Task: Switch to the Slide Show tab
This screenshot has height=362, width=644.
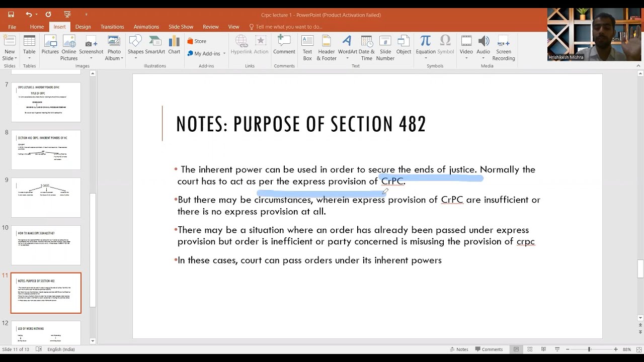Action: pyautogui.click(x=181, y=27)
